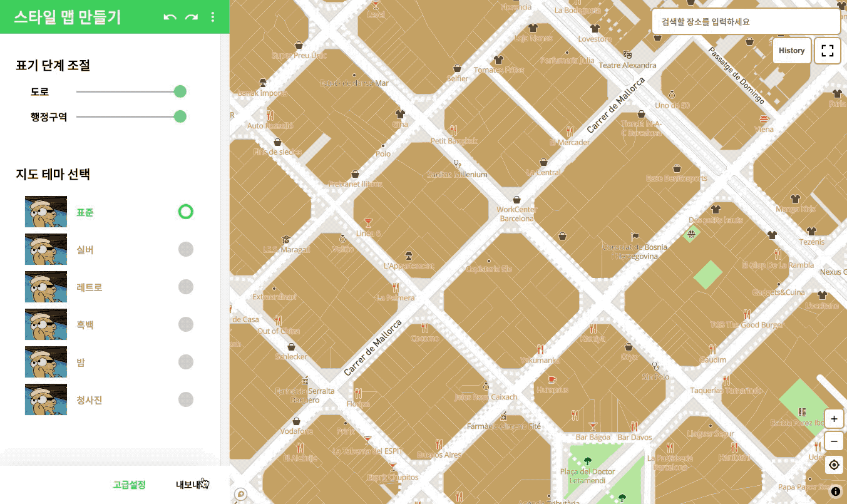Click the redo arrow icon
The width and height of the screenshot is (847, 504).
pyautogui.click(x=192, y=17)
